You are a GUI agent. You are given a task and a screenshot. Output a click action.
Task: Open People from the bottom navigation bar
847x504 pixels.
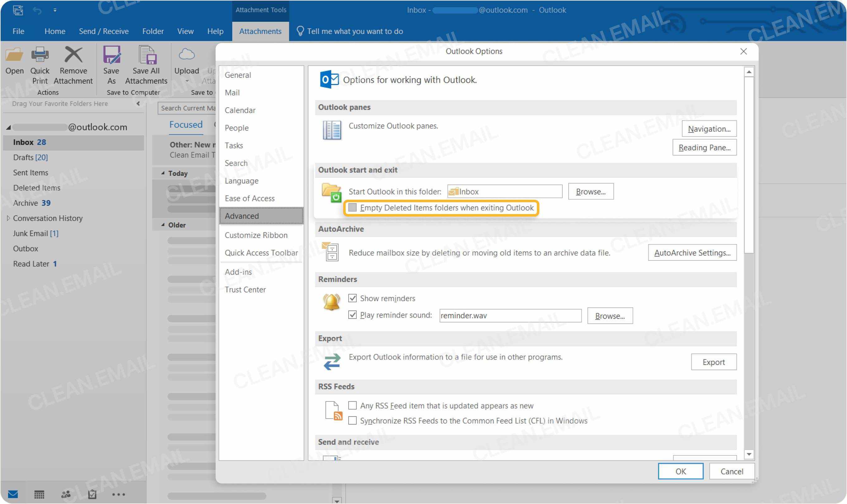pyautogui.click(x=65, y=494)
